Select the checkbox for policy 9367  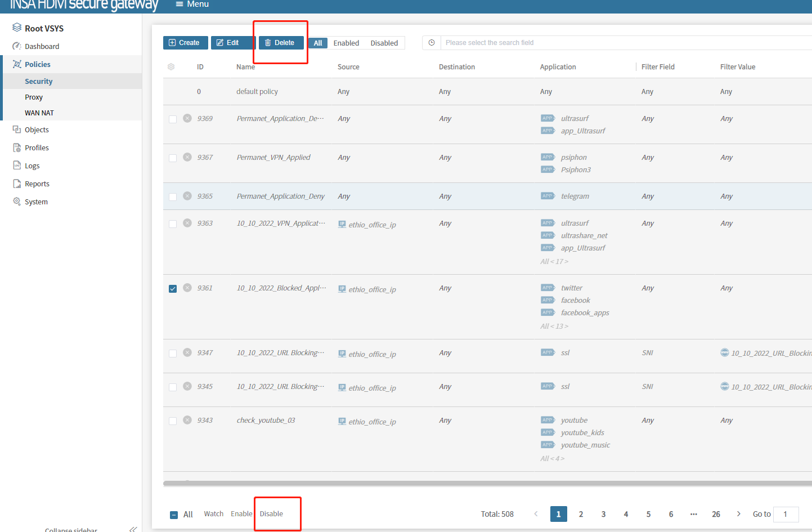[173, 158]
